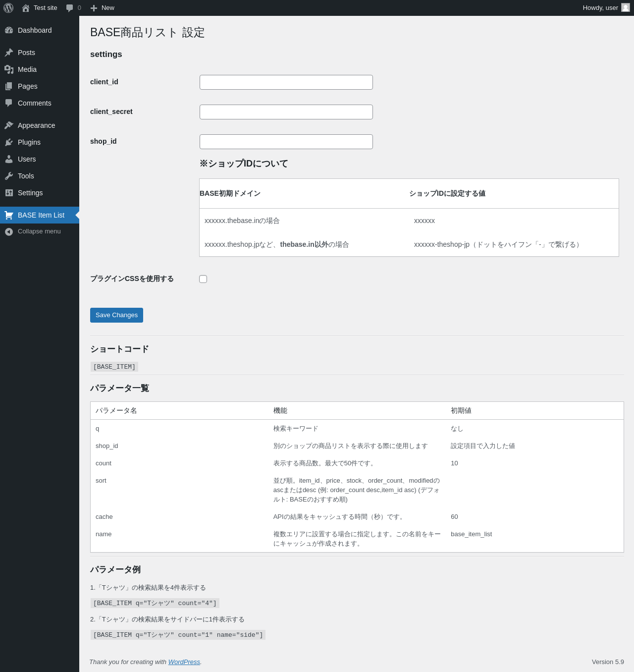
Task: Click the Collapse menu label
Action: (39, 231)
